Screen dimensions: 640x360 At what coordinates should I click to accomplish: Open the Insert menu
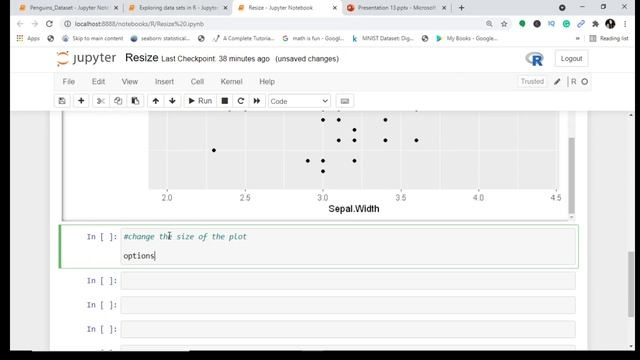tap(164, 82)
